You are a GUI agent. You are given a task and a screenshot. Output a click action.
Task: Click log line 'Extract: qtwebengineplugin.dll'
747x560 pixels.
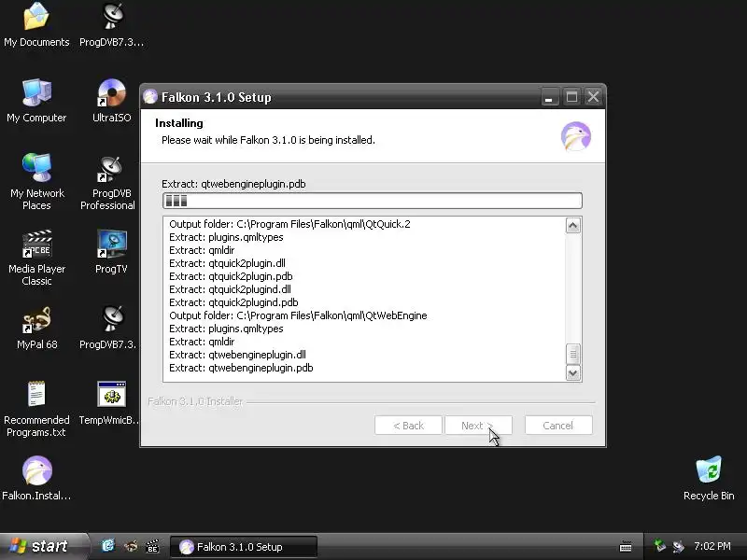point(238,355)
